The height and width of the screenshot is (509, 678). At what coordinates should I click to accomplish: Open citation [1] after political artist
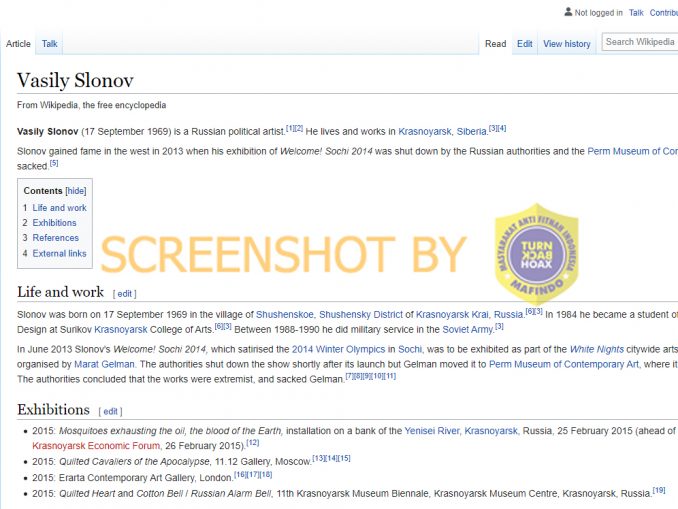[x=290, y=128]
